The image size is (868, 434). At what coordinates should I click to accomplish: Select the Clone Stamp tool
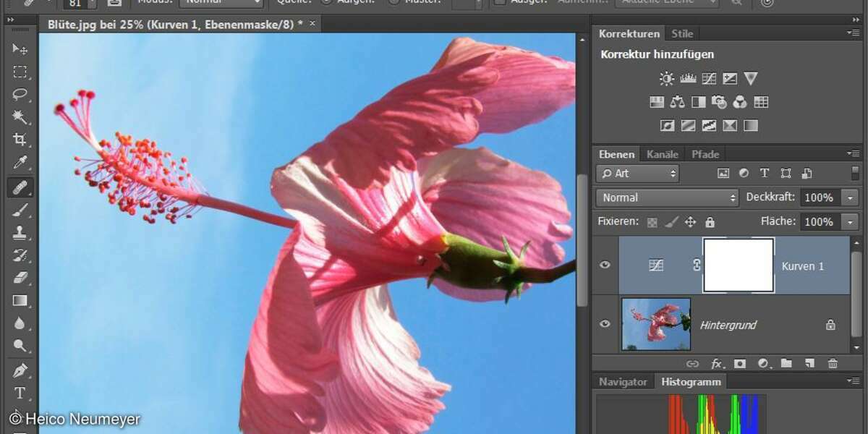pyautogui.click(x=20, y=232)
